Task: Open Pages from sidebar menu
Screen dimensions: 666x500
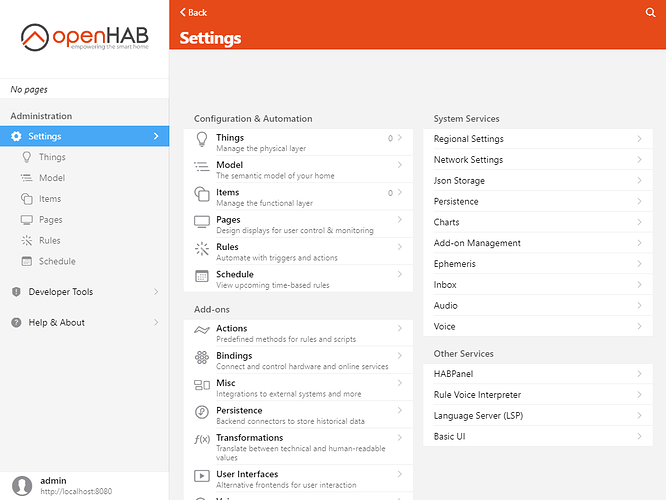Action: pyautogui.click(x=50, y=220)
